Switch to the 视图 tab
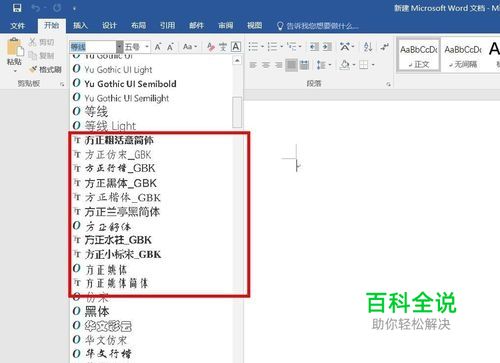This screenshot has height=363, width=500. [x=254, y=26]
